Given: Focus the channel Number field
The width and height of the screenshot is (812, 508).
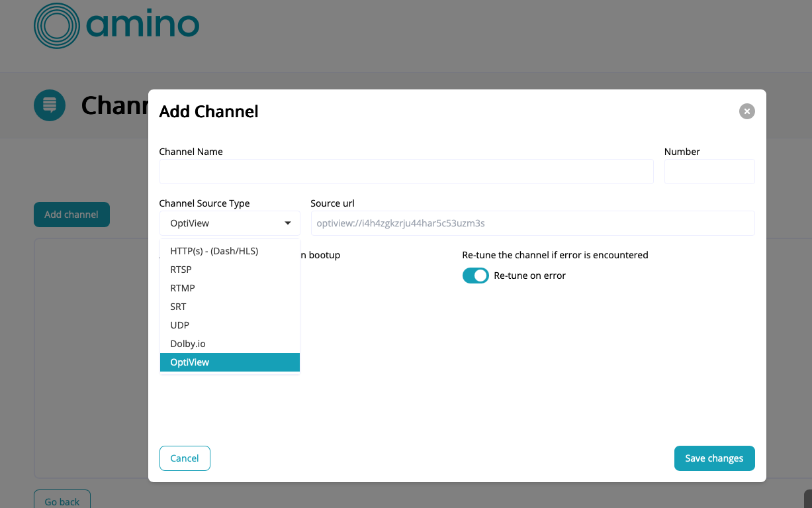Looking at the screenshot, I should click(709, 172).
